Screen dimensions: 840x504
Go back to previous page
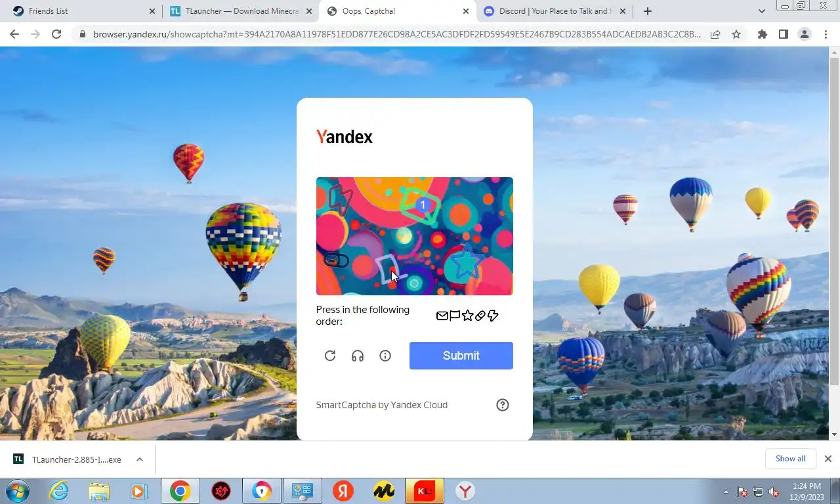[x=14, y=34]
